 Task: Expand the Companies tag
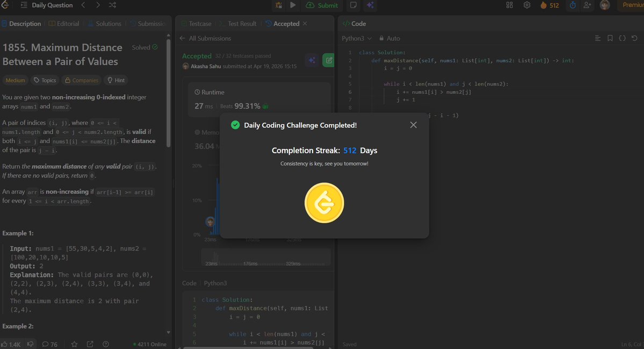81,80
